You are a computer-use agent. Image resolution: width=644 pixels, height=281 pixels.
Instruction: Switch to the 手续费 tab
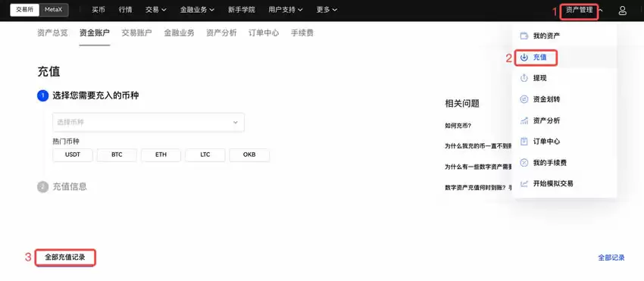tap(302, 33)
